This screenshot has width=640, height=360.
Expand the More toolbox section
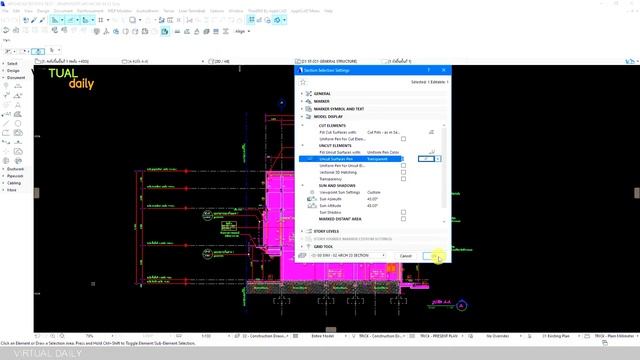[x=4, y=190]
